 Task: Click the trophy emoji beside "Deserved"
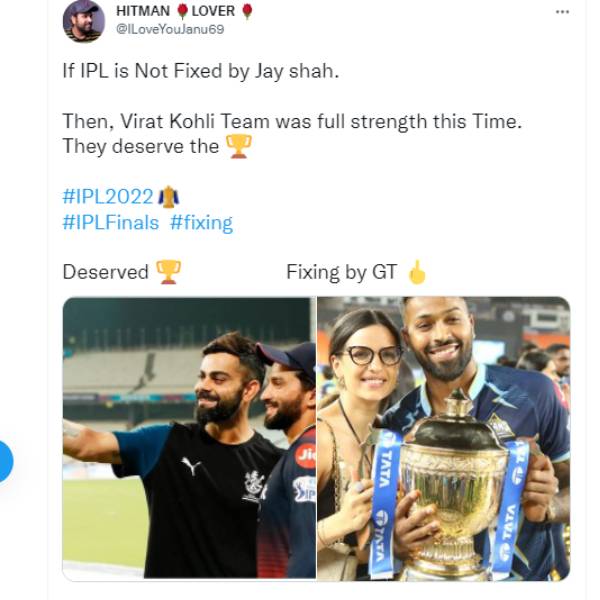coord(169,271)
